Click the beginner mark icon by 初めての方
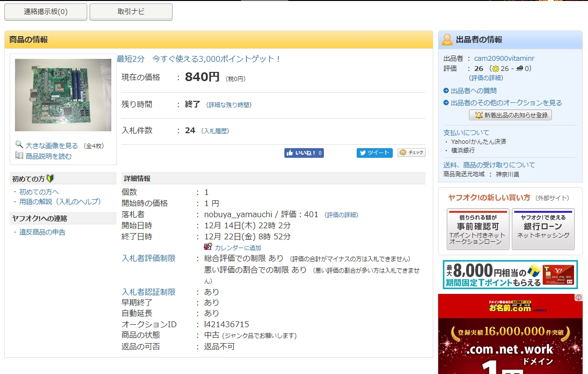 point(50,179)
